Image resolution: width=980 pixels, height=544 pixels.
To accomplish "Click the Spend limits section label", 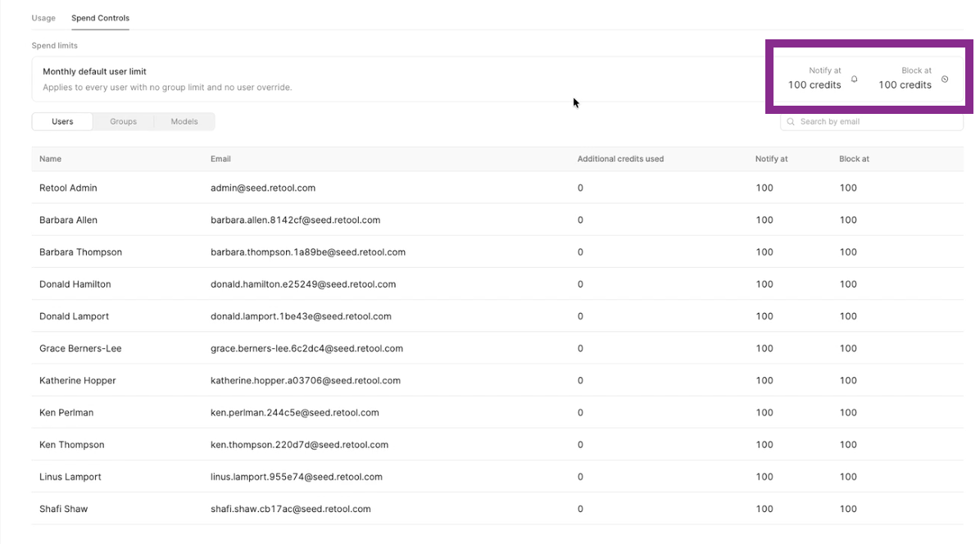I will (55, 46).
